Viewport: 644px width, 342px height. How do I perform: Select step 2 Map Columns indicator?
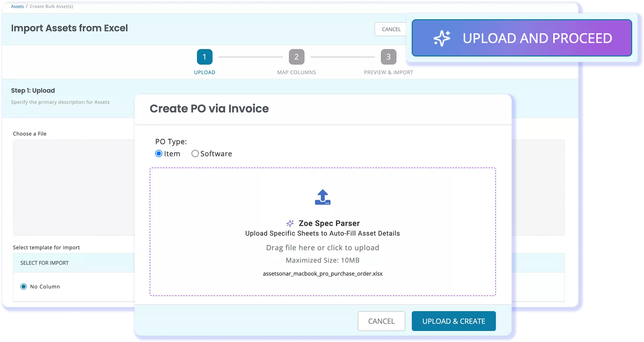click(297, 57)
